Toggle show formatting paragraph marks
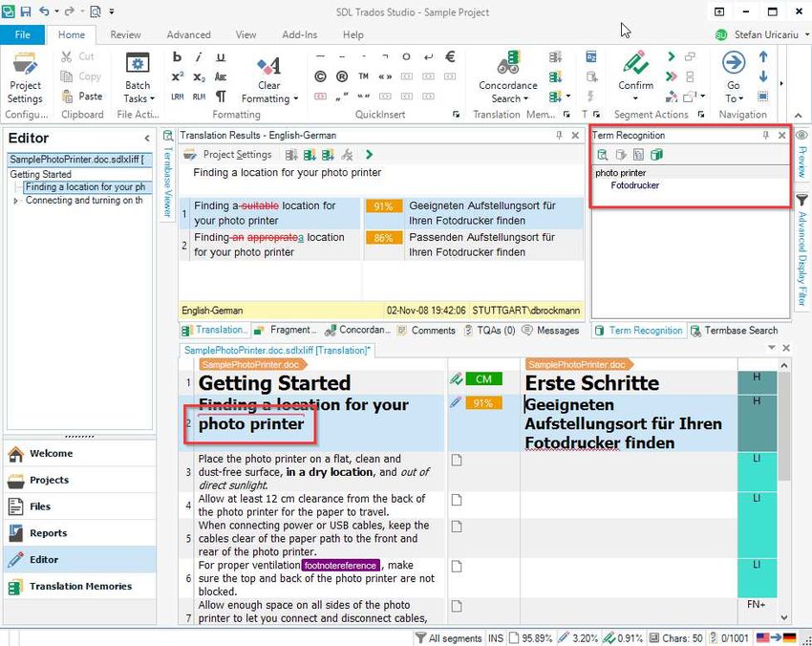Image resolution: width=812 pixels, height=646 pixels. coord(221,97)
